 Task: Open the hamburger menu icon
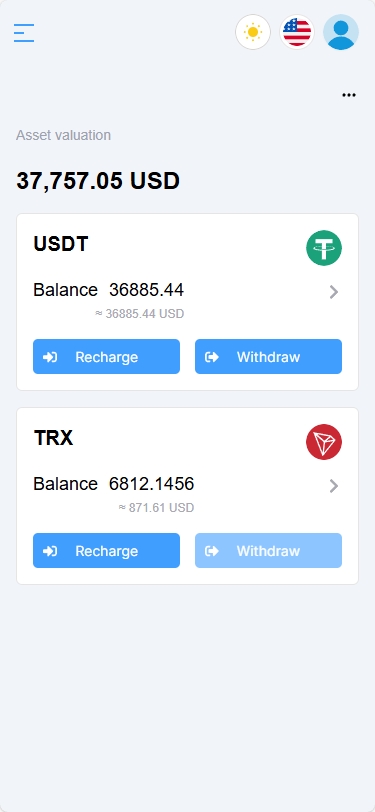[x=24, y=33]
